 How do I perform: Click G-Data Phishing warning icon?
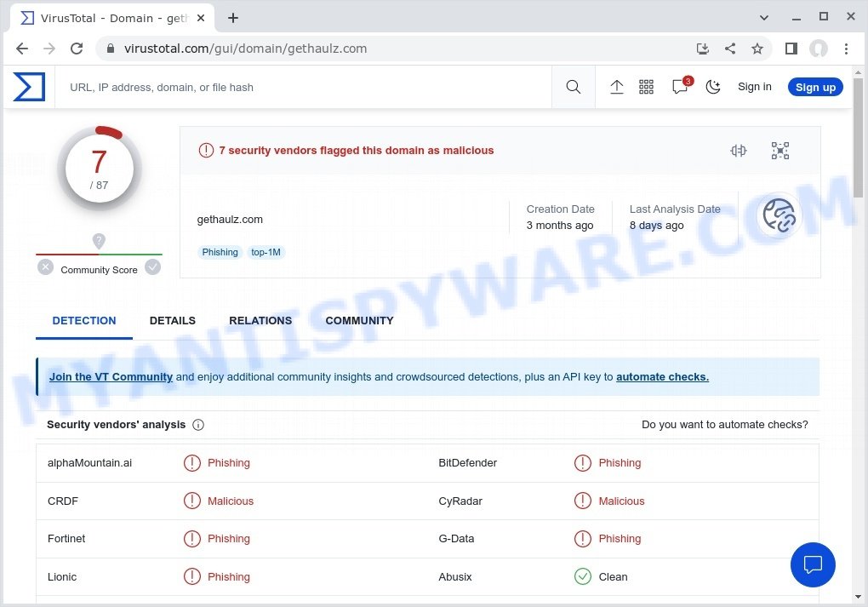pyautogui.click(x=583, y=539)
